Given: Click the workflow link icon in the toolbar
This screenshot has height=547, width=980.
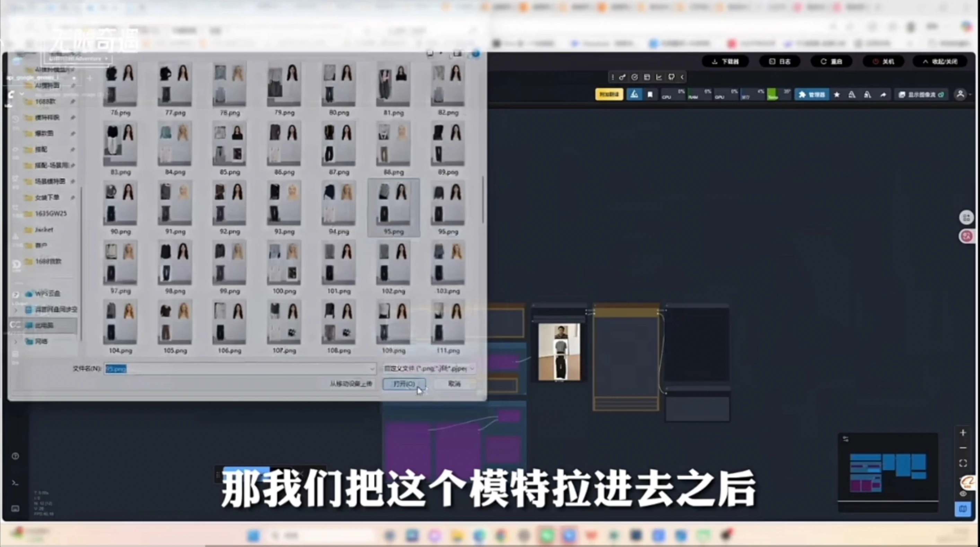Looking at the screenshot, I should click(623, 77).
